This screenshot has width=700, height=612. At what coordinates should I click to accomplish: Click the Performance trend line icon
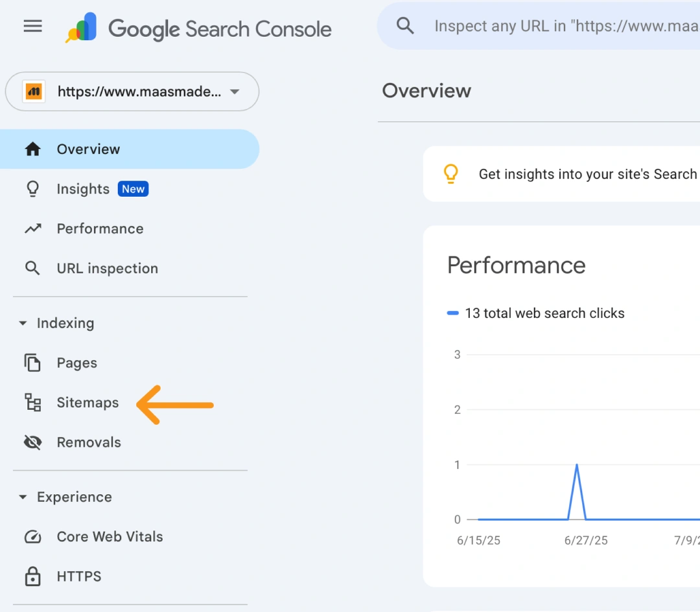(32, 229)
